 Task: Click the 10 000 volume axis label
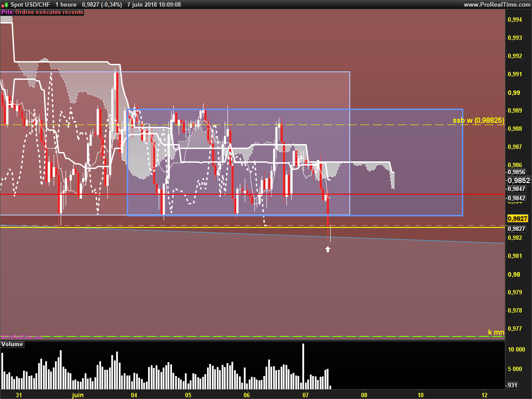[516, 349]
